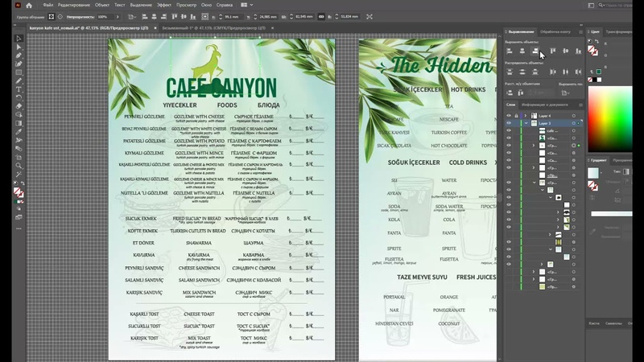The image size is (644, 362).
Task: Open Layers panel options menu
Action: (x=580, y=105)
